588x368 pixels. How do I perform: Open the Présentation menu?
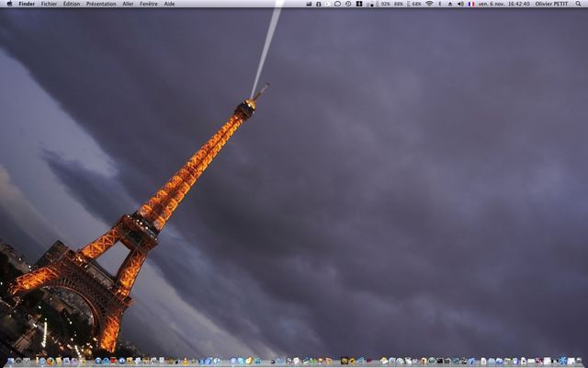coord(101,4)
